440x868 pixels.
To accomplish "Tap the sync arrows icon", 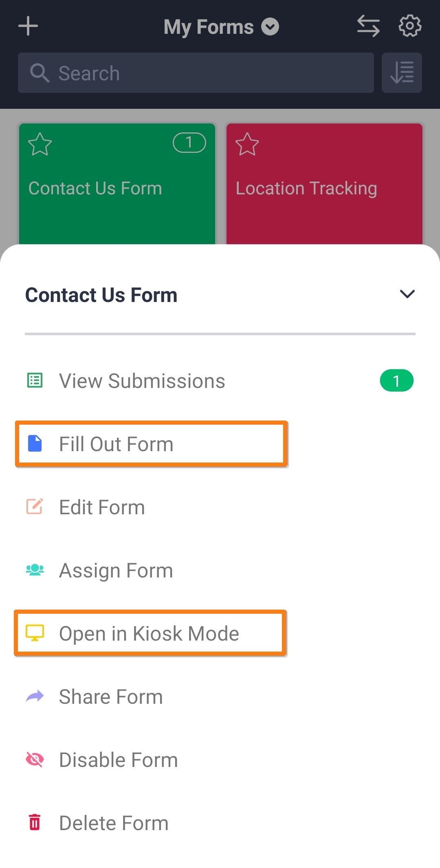I will pos(368,26).
